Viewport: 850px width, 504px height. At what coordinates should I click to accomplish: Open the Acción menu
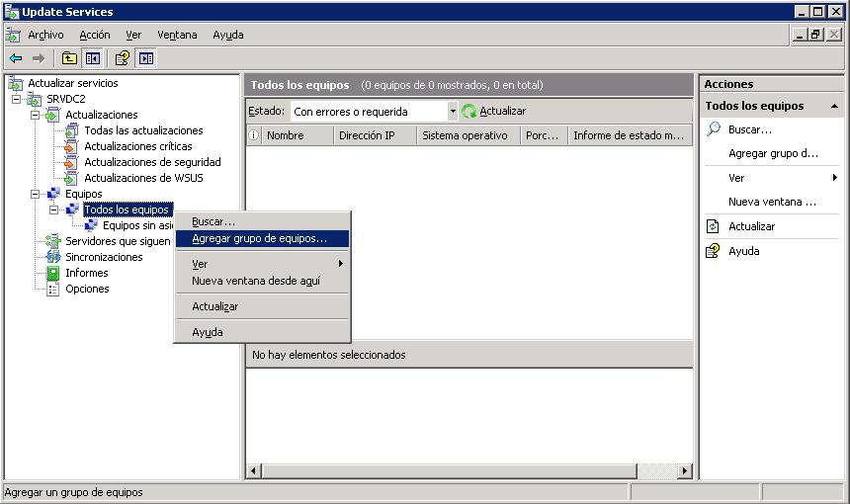[x=95, y=35]
